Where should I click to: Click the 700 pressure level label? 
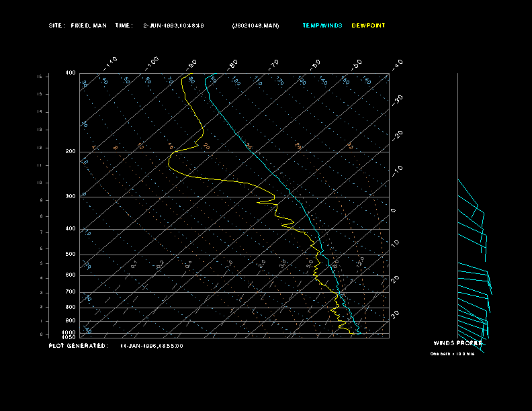click(71, 292)
